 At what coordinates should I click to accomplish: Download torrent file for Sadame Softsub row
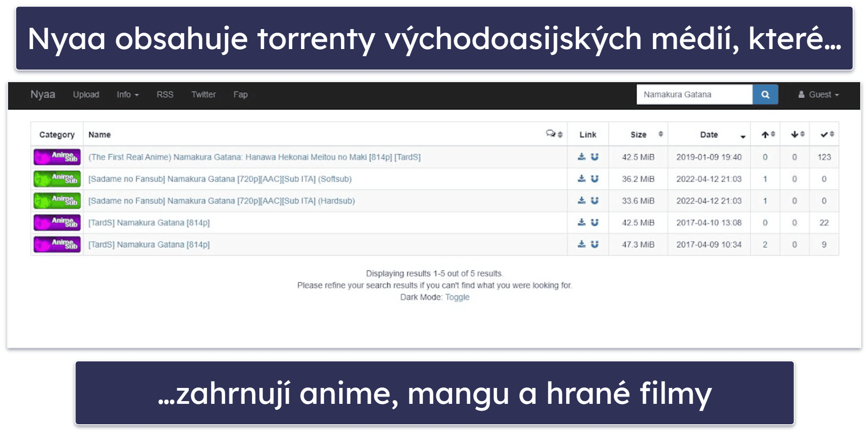[582, 179]
